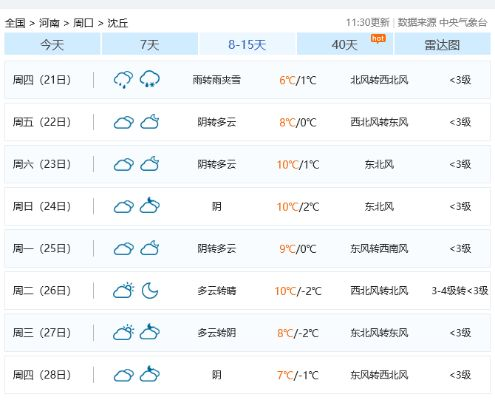495x400 pixels.
Task: Click the night cloudy icon for 周六 (23日)
Action: click(150, 164)
